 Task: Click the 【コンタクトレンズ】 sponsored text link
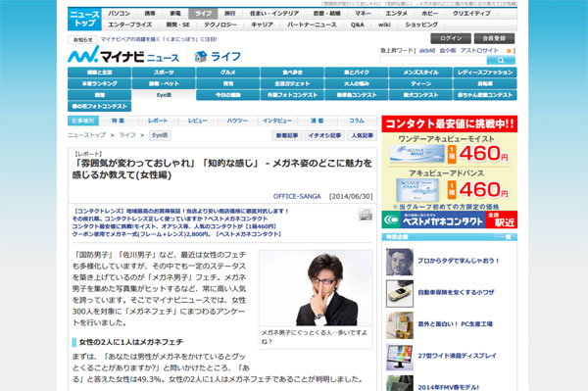180,211
